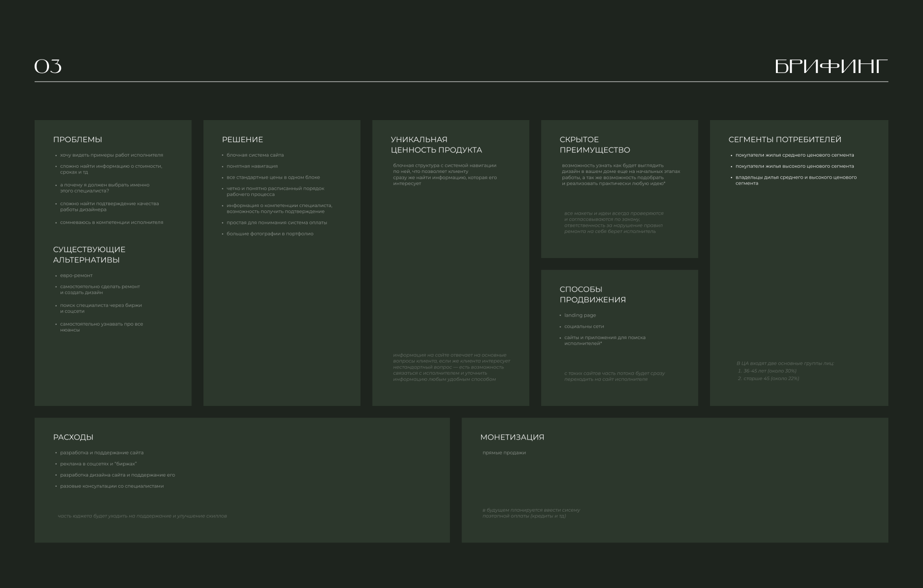The width and height of the screenshot is (923, 588).
Task: Click 'большие фотографии в портфолио' item
Action: pos(270,234)
